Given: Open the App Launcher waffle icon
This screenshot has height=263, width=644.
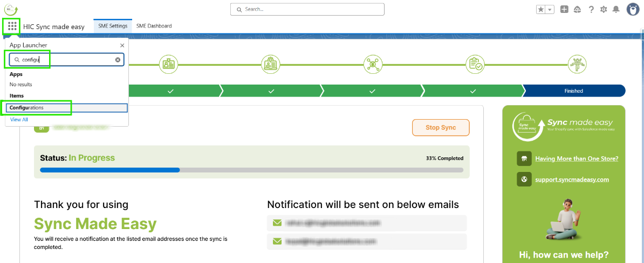Looking at the screenshot, I should click(12, 26).
